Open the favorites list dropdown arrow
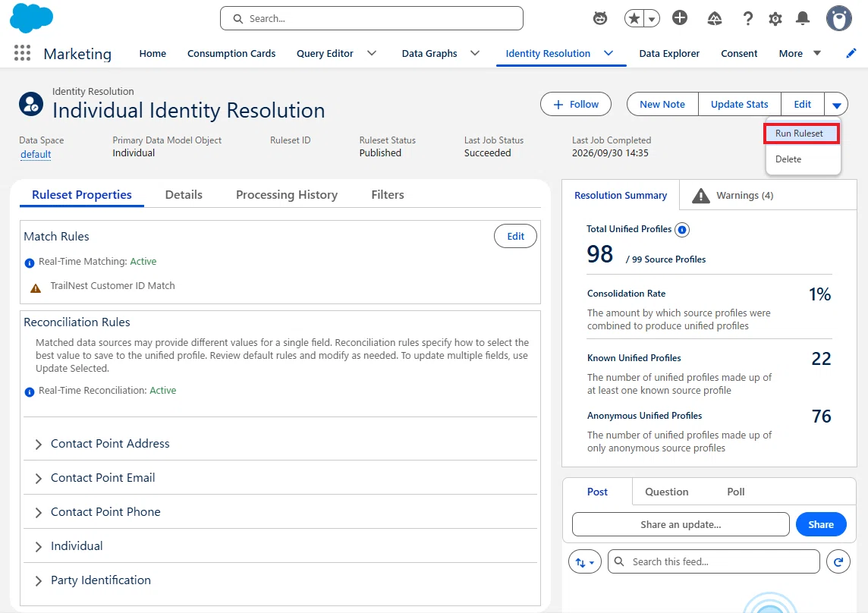 (652, 19)
